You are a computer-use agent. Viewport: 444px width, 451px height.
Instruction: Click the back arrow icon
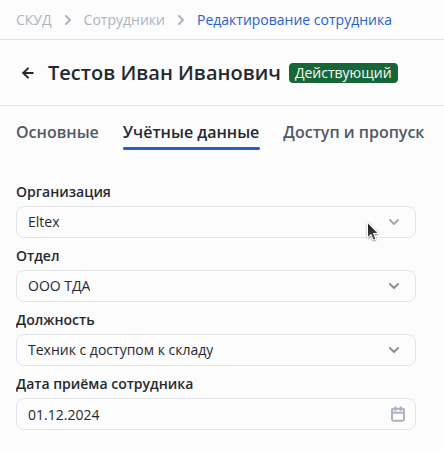[x=28, y=73]
